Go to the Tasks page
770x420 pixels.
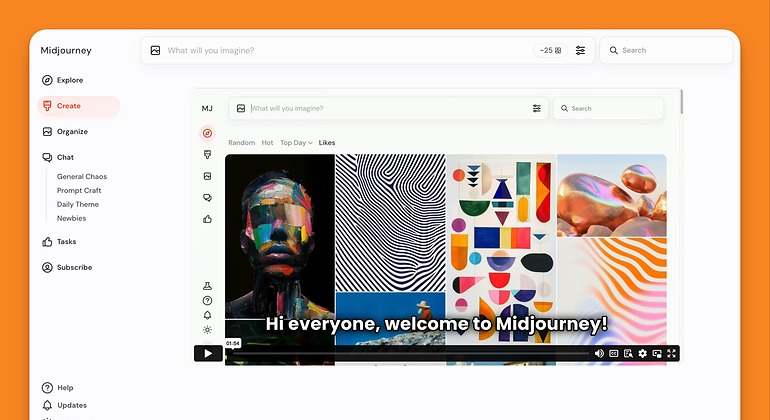tap(59, 242)
